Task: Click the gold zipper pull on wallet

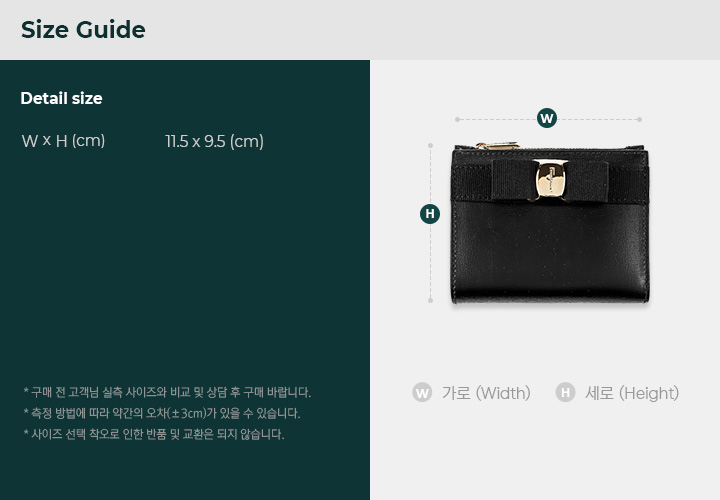Action: (x=497, y=146)
